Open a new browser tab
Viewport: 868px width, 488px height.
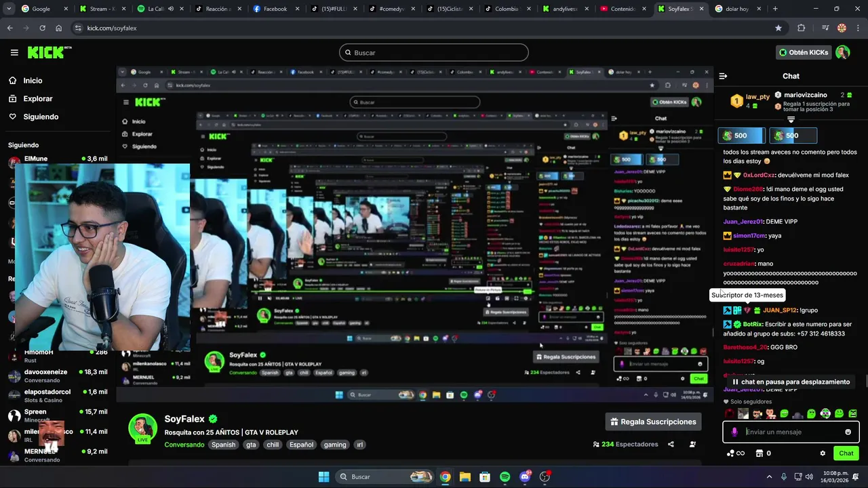click(775, 9)
